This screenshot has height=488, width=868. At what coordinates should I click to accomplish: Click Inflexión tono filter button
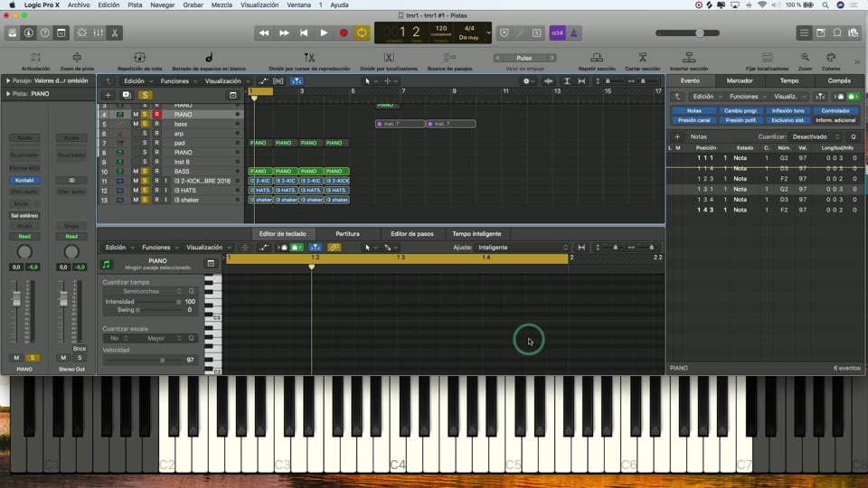(x=788, y=110)
